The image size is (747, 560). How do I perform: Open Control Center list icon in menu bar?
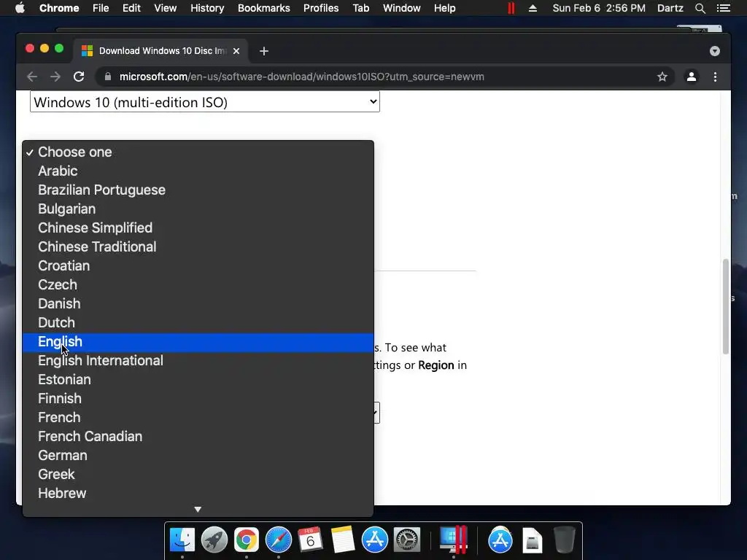724,8
